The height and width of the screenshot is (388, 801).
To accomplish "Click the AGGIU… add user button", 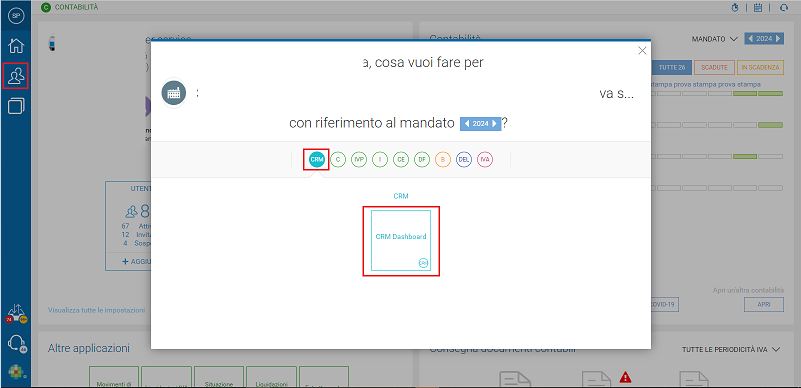I will [x=136, y=261].
